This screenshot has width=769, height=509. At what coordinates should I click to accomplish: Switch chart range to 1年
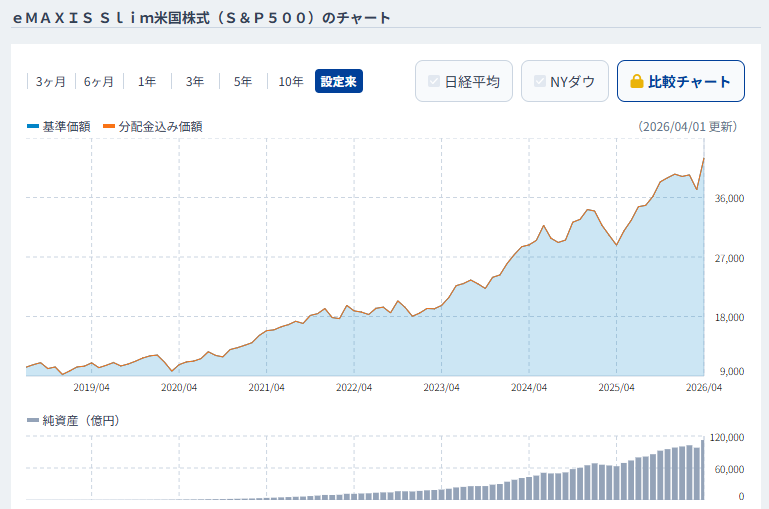(147, 81)
